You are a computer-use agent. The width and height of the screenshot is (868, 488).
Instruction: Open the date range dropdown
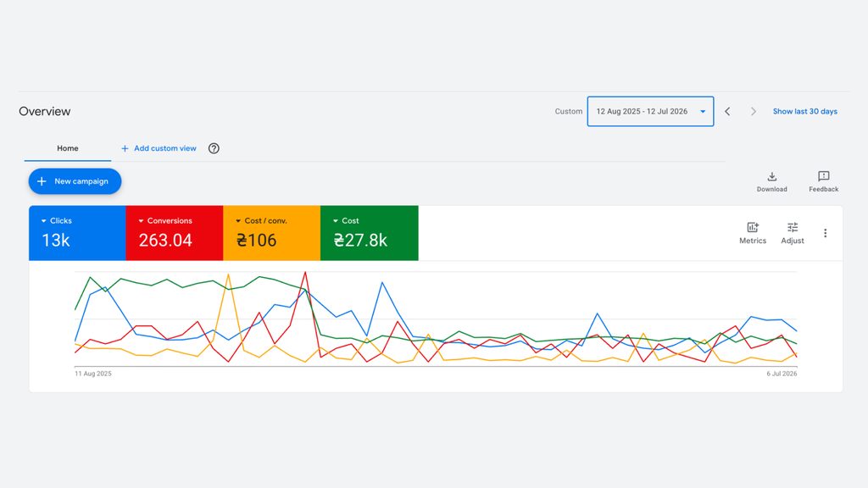pyautogui.click(x=650, y=111)
